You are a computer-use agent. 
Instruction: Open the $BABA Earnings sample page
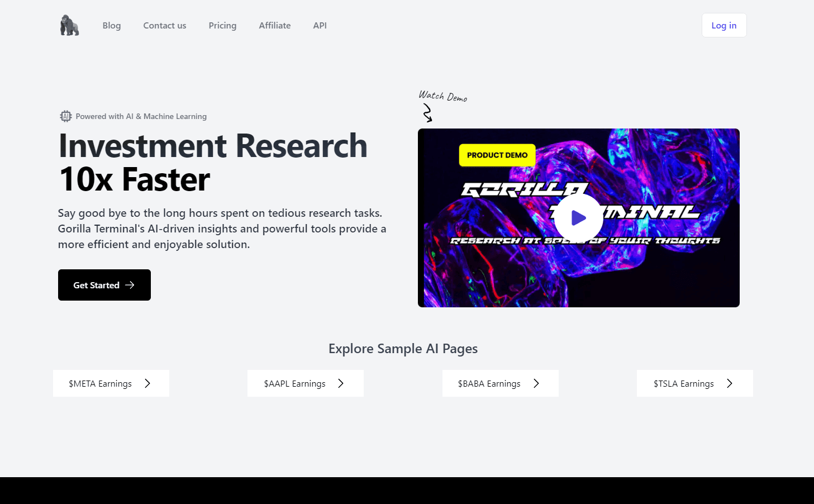point(501,383)
